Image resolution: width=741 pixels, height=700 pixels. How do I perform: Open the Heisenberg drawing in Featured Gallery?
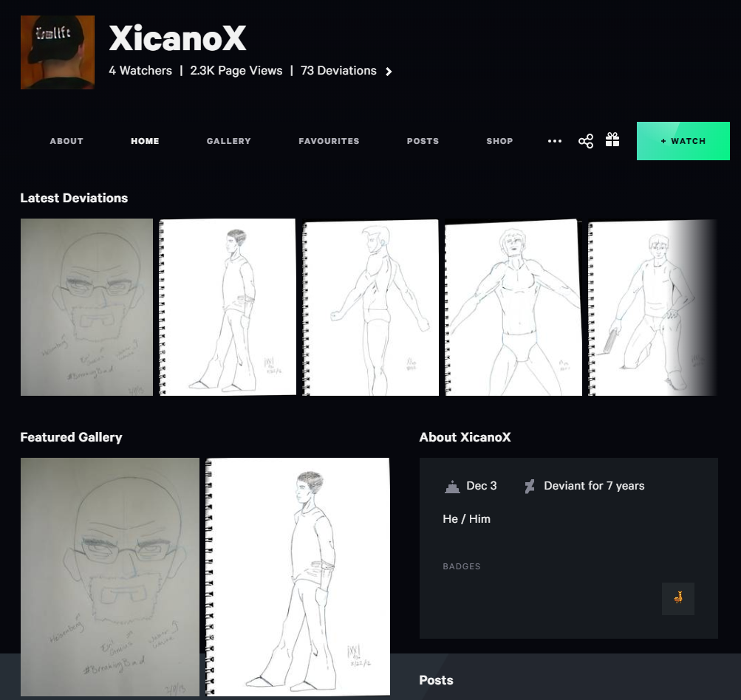tap(110, 577)
